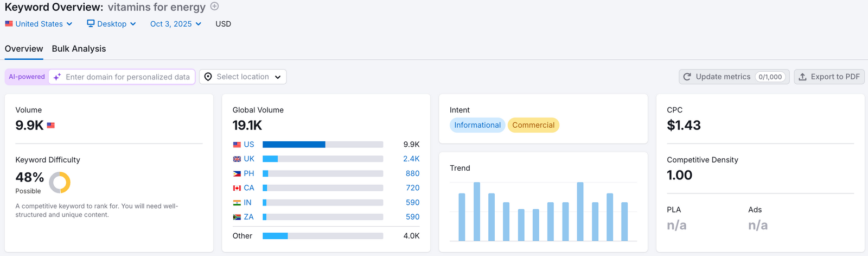The width and height of the screenshot is (868, 256).
Task: Click the upload icon on Export to PDF
Action: 802,77
